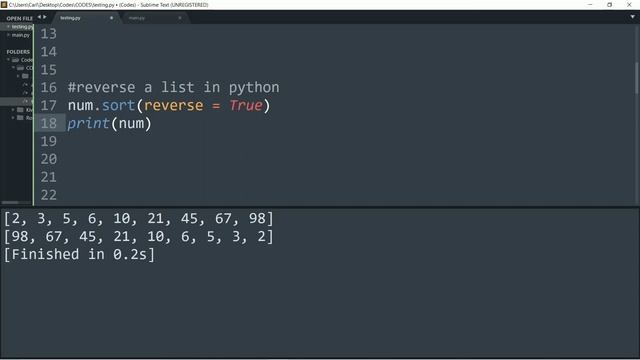The height and width of the screenshot is (360, 640).
Task: Click line number 13 in gutter
Action: pyautogui.click(x=49, y=34)
